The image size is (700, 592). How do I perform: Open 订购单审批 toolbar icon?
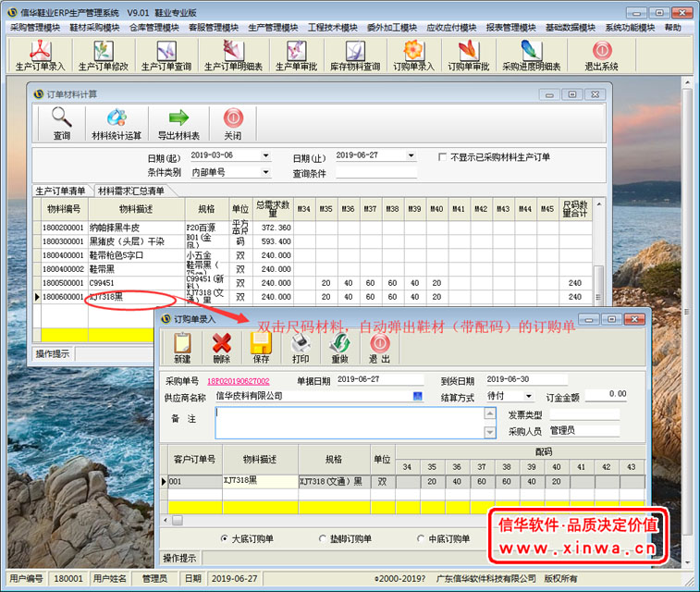tap(468, 55)
